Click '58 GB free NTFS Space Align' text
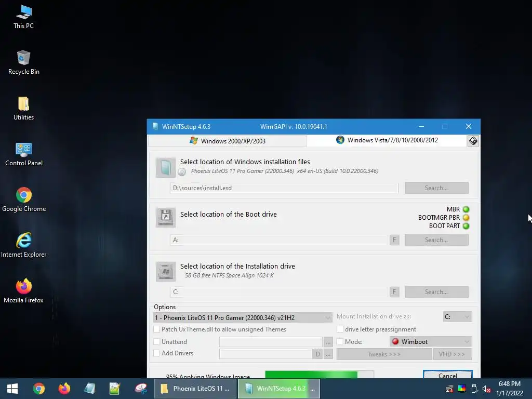This screenshot has width=532, height=399. coord(229,275)
